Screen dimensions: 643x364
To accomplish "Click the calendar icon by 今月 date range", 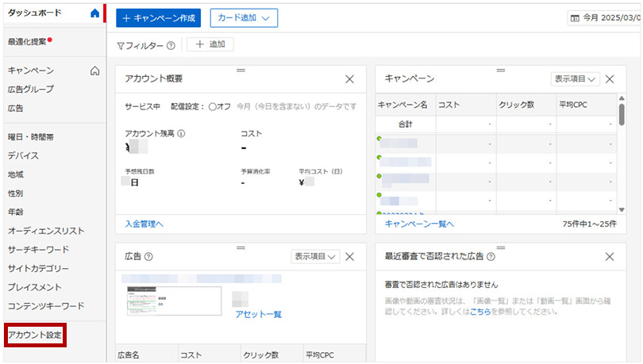I will 575,18.
